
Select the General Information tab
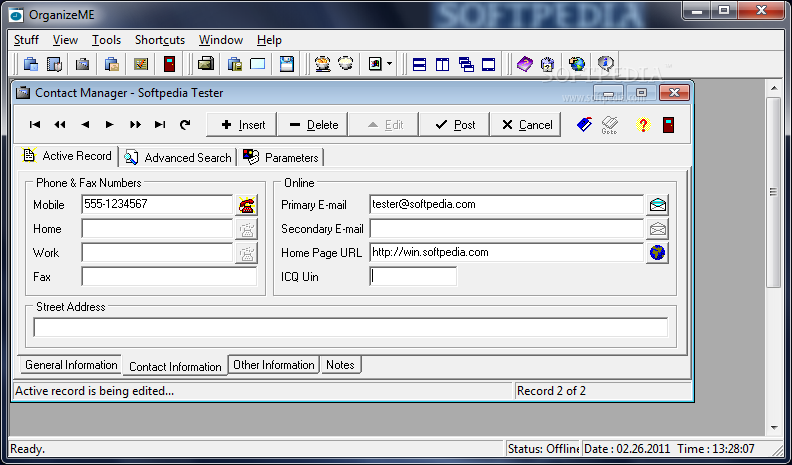point(71,365)
